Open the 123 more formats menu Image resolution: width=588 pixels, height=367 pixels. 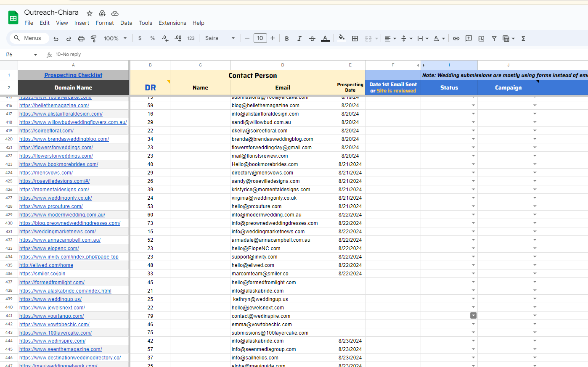point(191,38)
